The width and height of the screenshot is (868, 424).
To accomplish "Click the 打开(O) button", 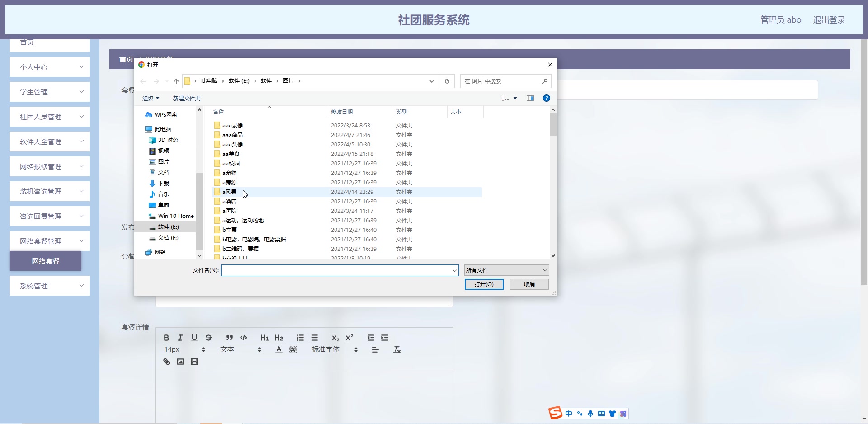I will click(484, 284).
